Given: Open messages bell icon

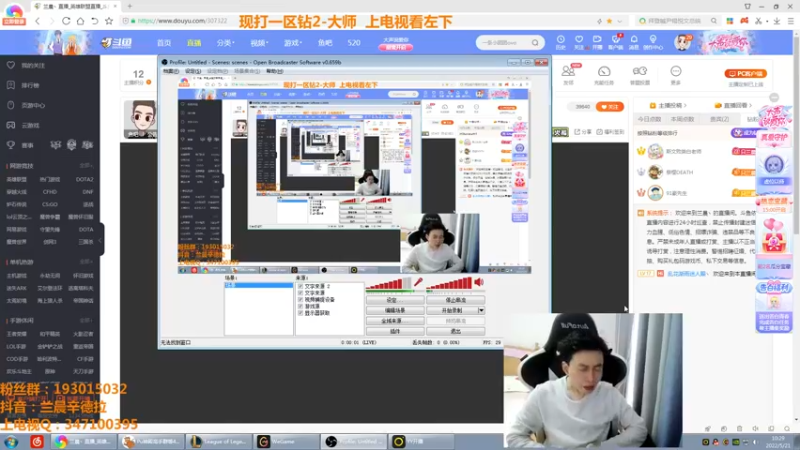Looking at the screenshot, I should pos(634,42).
